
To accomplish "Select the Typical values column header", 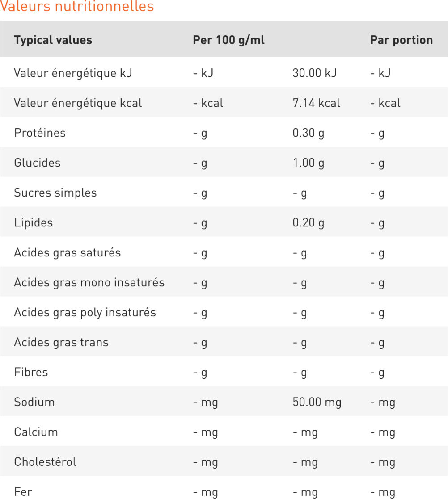I will pyautogui.click(x=53, y=40).
